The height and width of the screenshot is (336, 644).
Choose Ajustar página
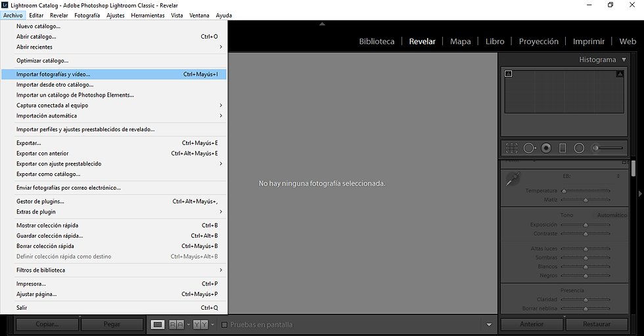coord(114,294)
